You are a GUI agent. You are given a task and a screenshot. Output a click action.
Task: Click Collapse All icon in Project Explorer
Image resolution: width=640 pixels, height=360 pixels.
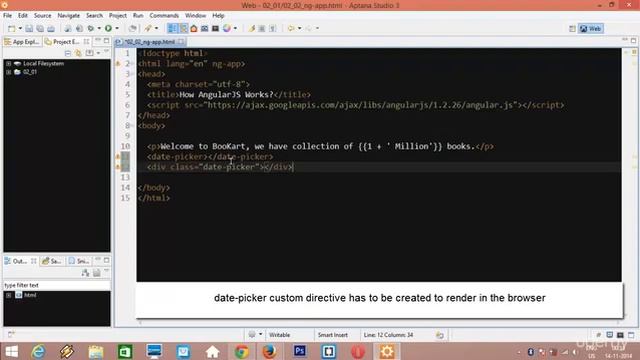pos(68,53)
